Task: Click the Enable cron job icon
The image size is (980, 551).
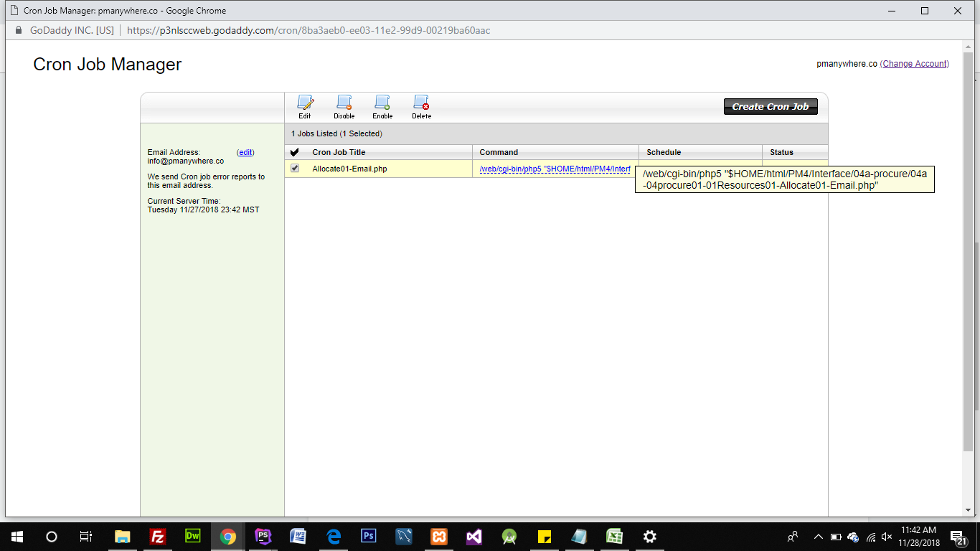Action: tap(382, 106)
